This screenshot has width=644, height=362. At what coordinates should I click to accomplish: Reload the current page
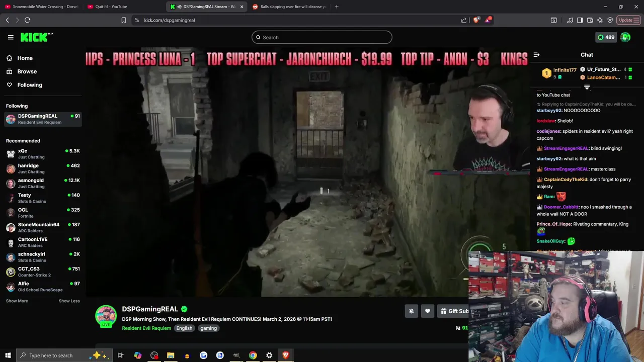(x=27, y=20)
